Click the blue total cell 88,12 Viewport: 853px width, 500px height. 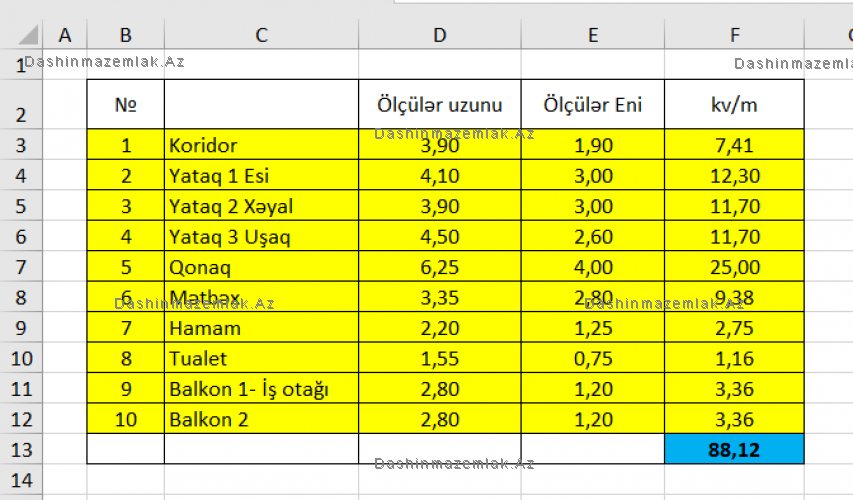[x=734, y=449]
